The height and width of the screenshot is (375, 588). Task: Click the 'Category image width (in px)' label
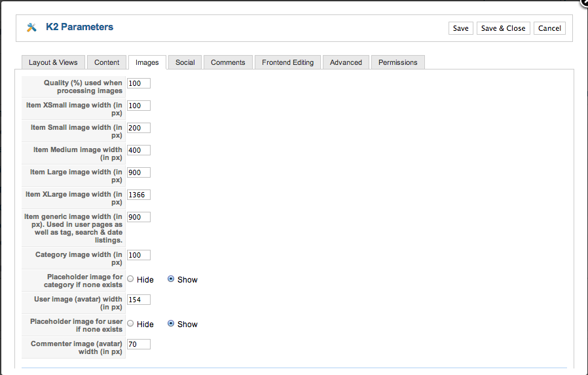tap(79, 259)
